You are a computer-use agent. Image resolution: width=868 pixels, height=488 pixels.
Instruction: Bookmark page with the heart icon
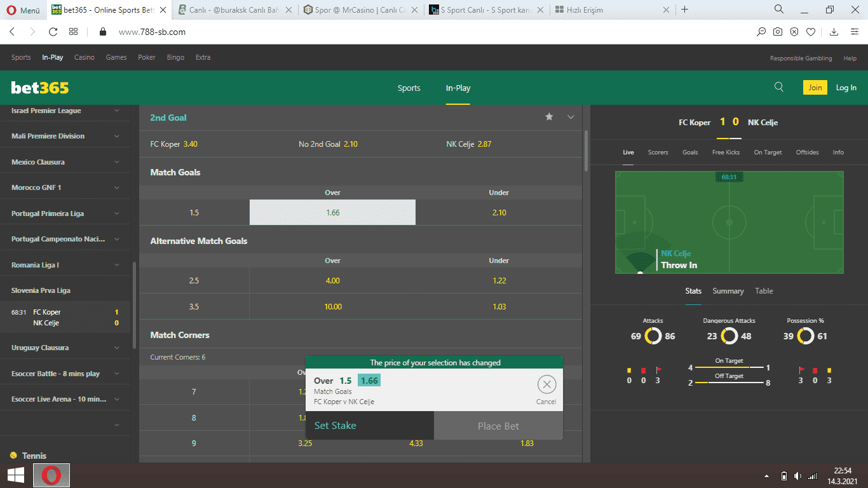(x=811, y=32)
